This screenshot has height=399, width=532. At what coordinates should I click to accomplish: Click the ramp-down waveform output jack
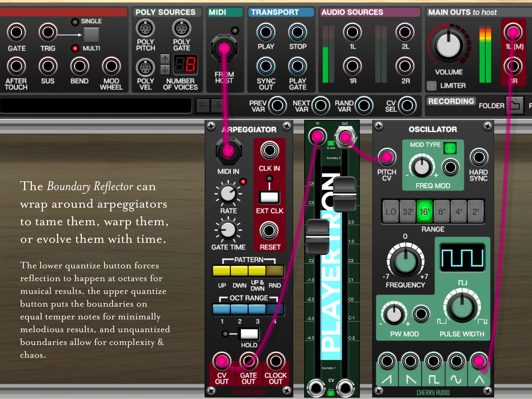410,361
